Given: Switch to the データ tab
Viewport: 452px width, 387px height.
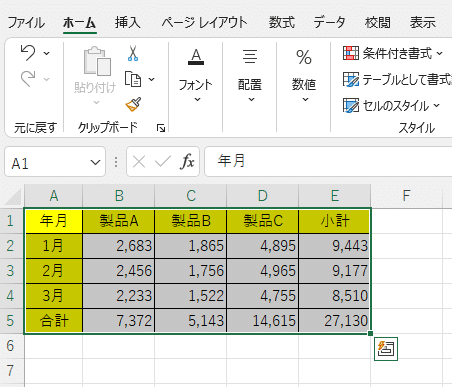Looking at the screenshot, I should tap(329, 23).
